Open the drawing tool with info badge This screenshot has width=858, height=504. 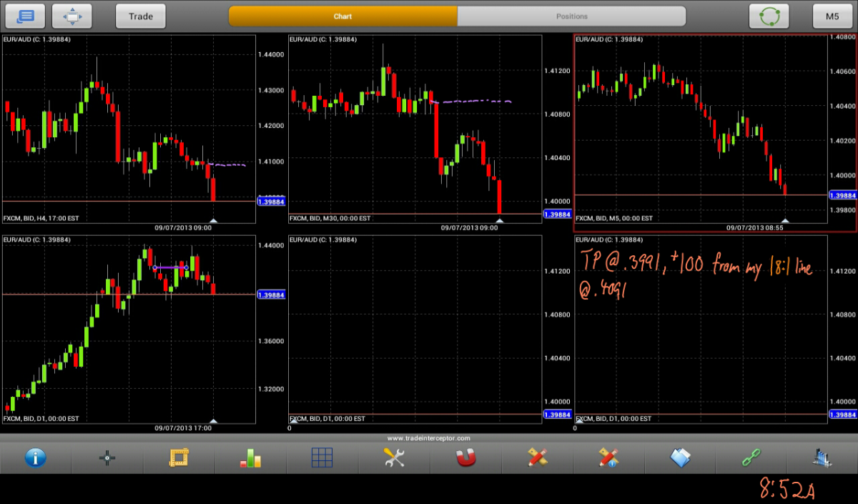608,458
